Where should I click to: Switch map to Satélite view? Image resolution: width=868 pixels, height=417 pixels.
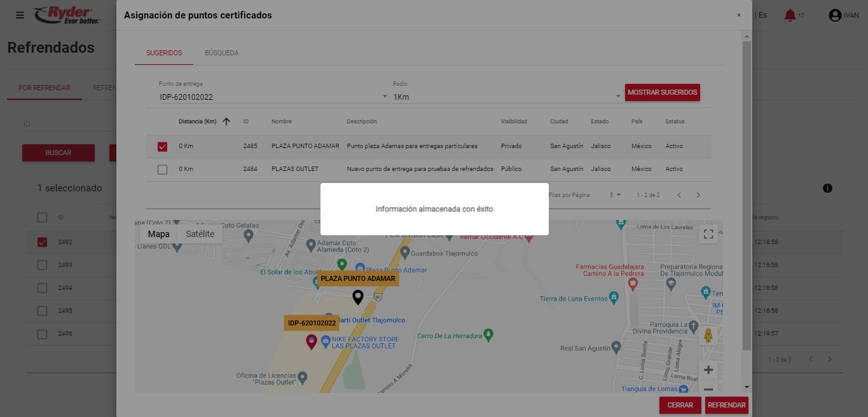click(x=200, y=234)
